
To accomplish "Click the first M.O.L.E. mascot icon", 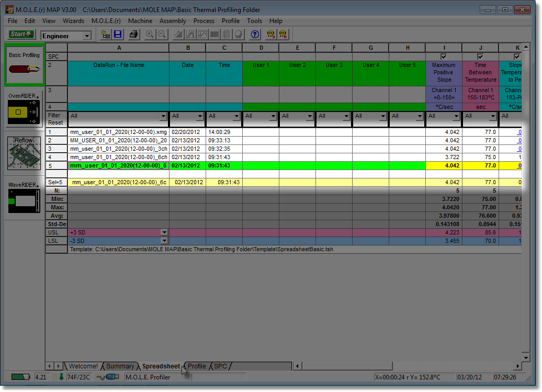I will (271, 35).
